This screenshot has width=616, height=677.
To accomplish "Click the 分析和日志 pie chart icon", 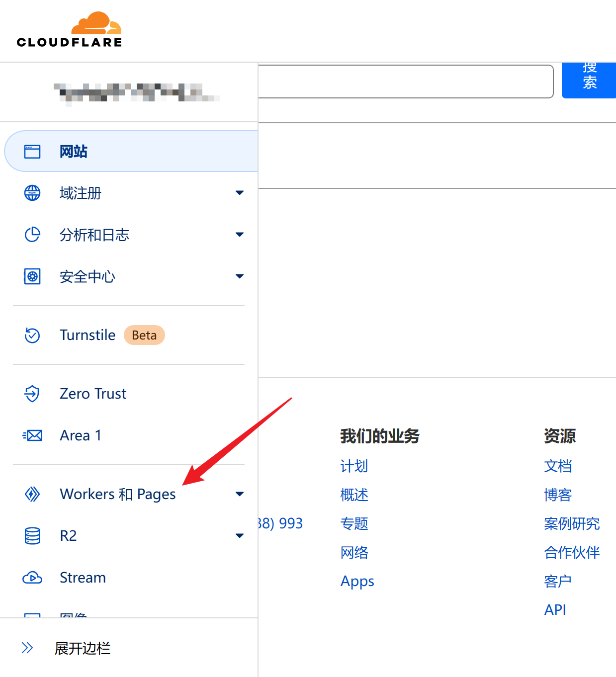I will point(32,235).
